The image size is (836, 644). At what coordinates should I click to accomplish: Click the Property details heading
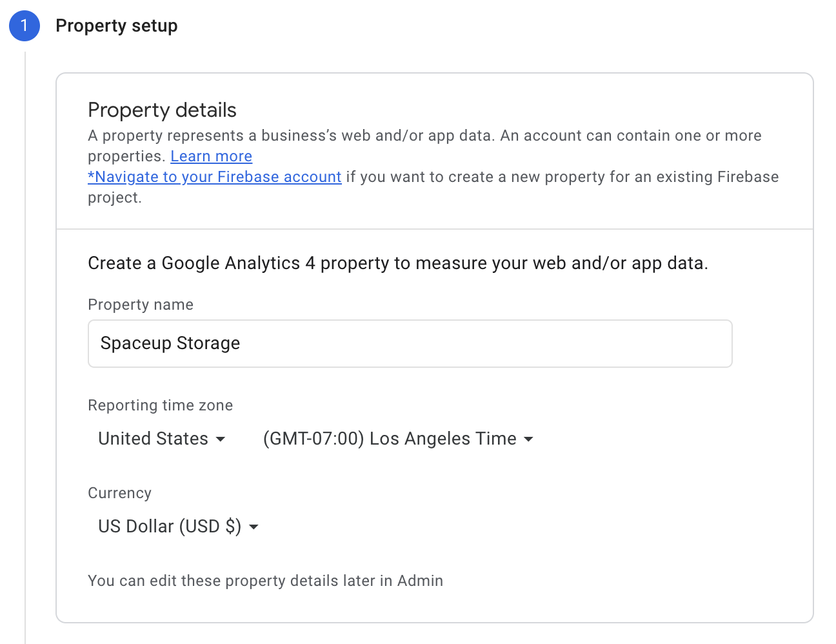pos(162,110)
